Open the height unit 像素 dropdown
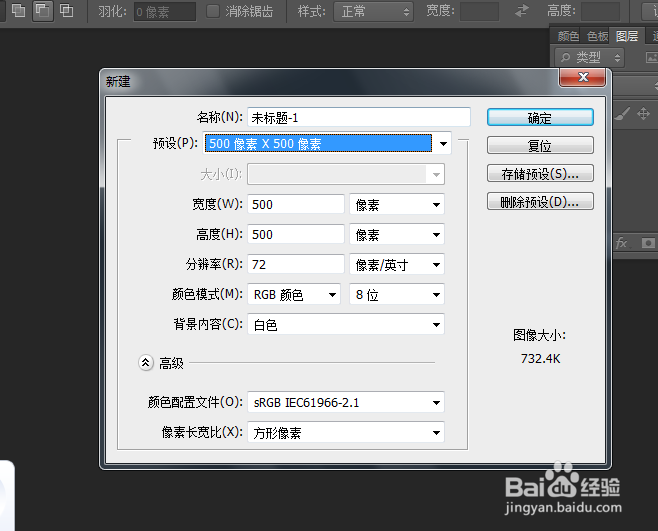 tap(397, 234)
